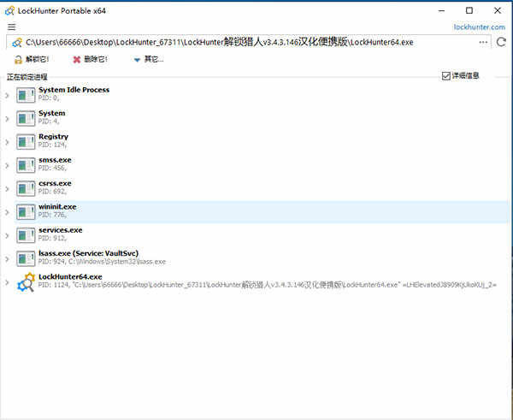513x420 pixels.
Task: Click the PID: 1124 command line text
Action: [268, 285]
